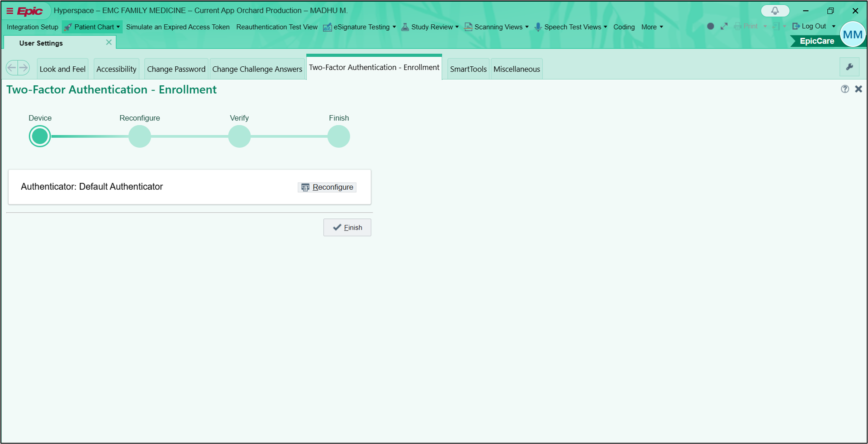868x444 pixels.
Task: Click the Speech Test Views microphone icon
Action: (538, 27)
